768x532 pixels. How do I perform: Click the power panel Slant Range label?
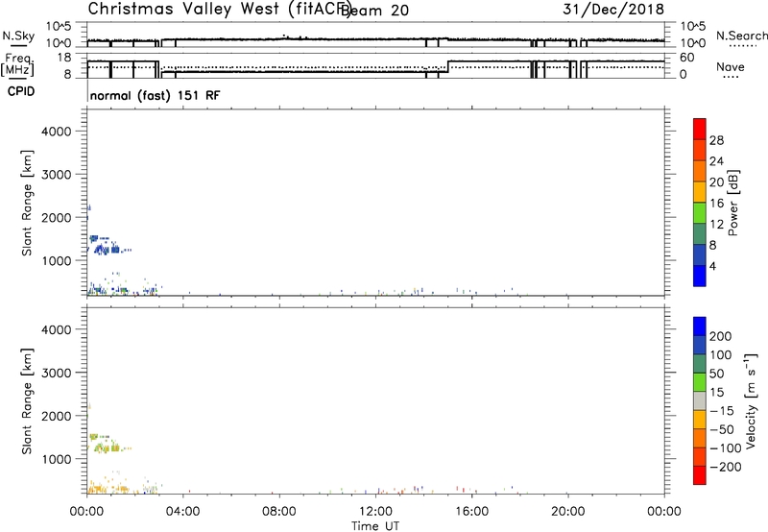coord(27,203)
